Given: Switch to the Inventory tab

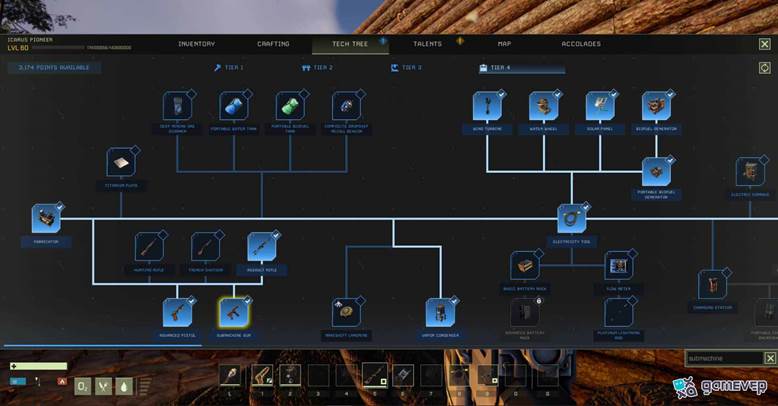Looking at the screenshot, I should click(196, 44).
